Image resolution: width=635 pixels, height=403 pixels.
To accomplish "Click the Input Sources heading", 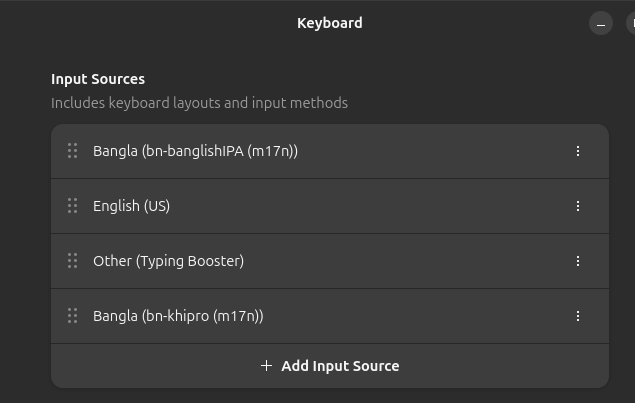I will (98, 79).
